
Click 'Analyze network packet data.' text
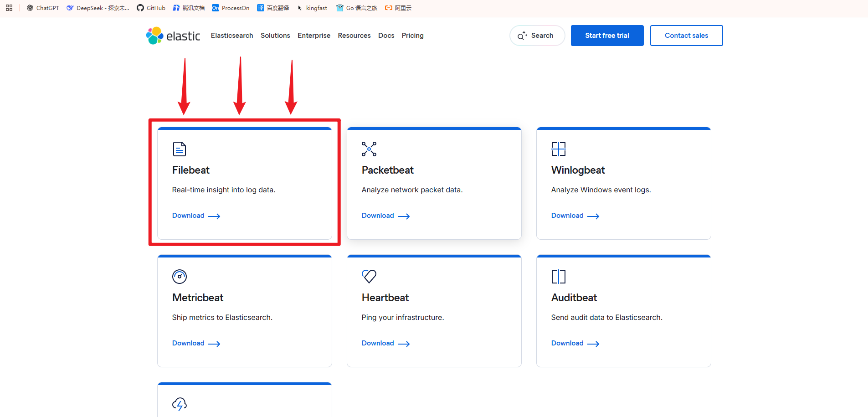pos(412,190)
